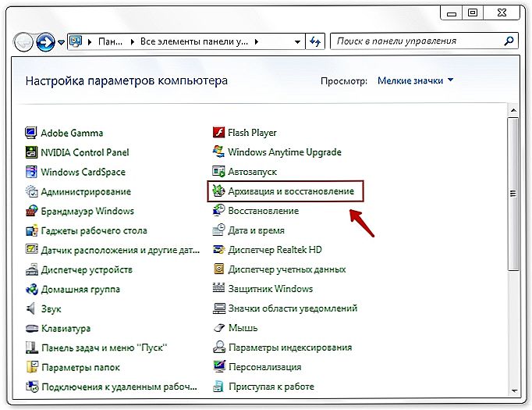Open Adobe Gamma monitor icon

31,133
